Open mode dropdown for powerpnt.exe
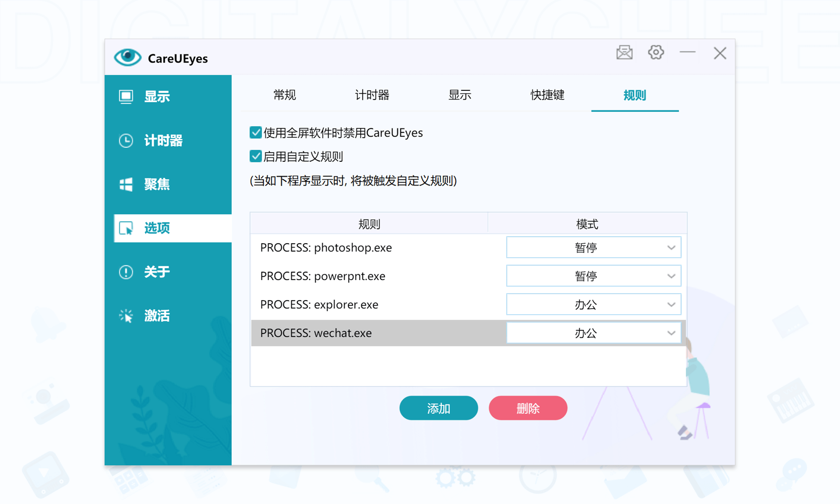This screenshot has width=840, height=504. click(x=593, y=276)
